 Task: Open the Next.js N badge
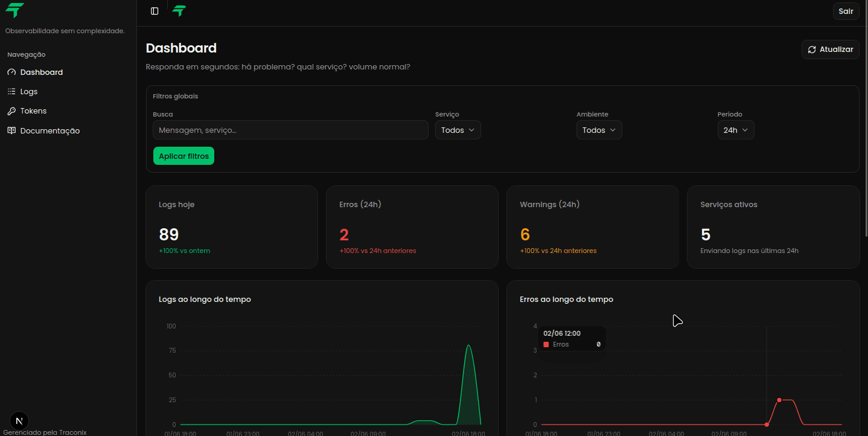pos(20,421)
